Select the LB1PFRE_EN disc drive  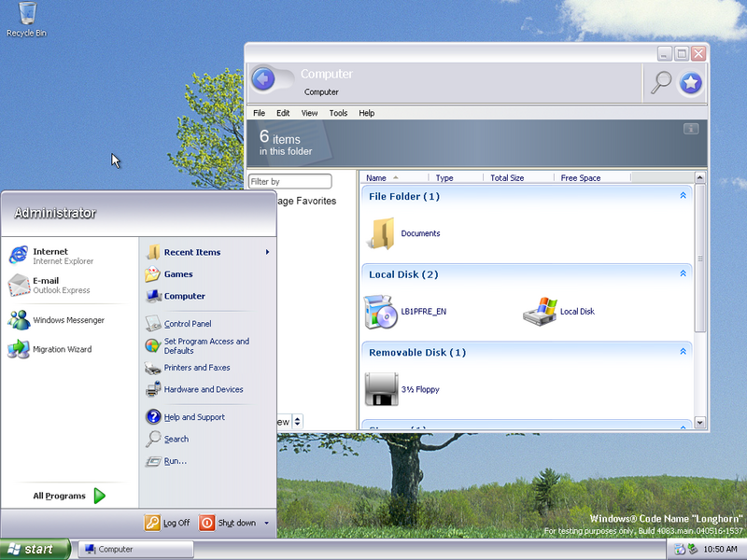pyautogui.click(x=380, y=312)
